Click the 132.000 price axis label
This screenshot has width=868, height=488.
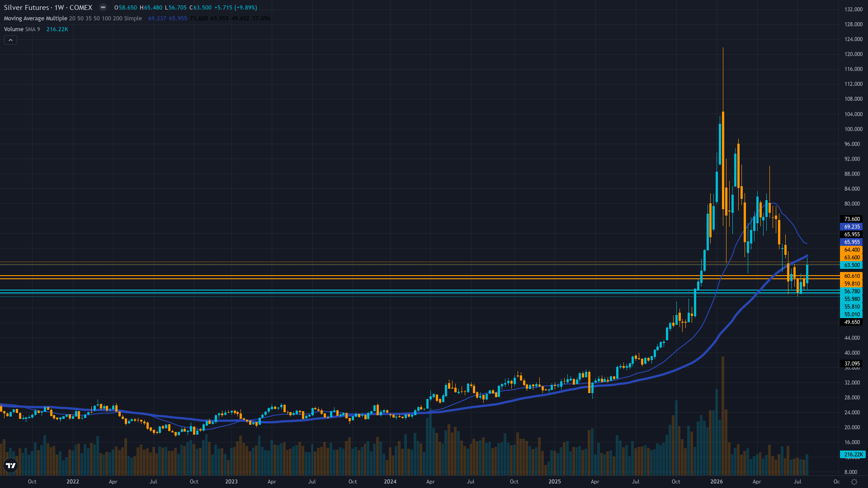pos(854,9)
